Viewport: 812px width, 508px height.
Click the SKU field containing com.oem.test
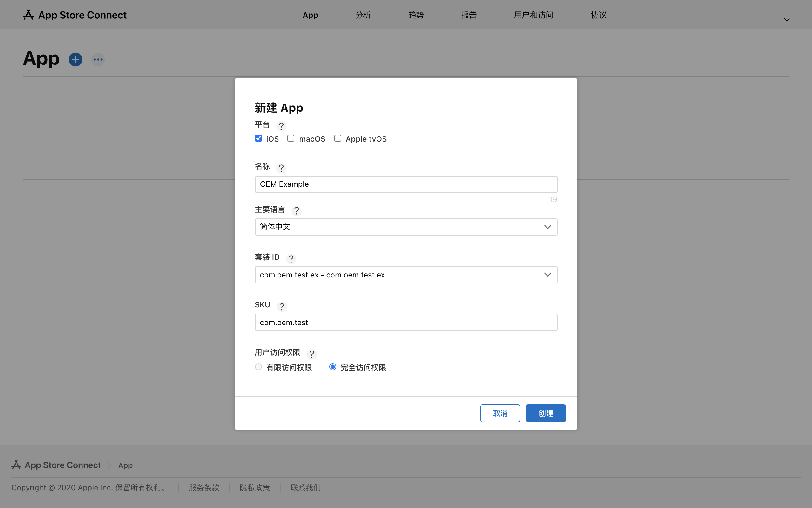point(406,323)
